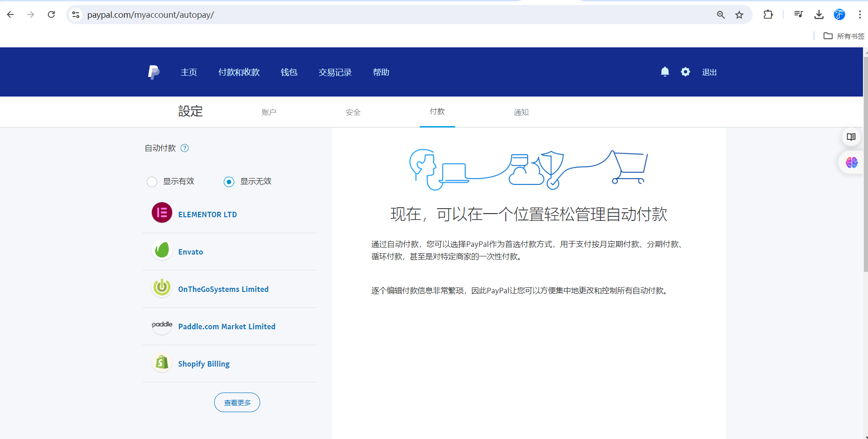Screen dimensions: 868x439
Task: Reload the page
Action: click(51, 15)
